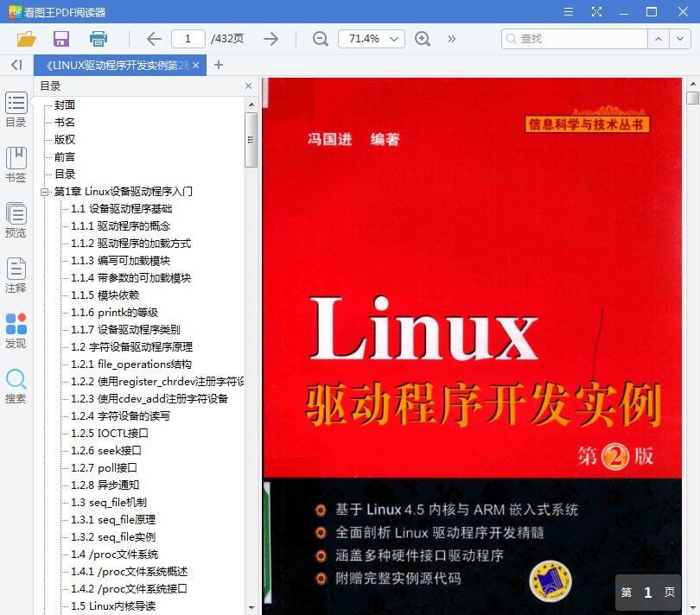Screen dimensions: 700x615
Task: Open the main menu hamburger icon
Action: [x=569, y=11]
